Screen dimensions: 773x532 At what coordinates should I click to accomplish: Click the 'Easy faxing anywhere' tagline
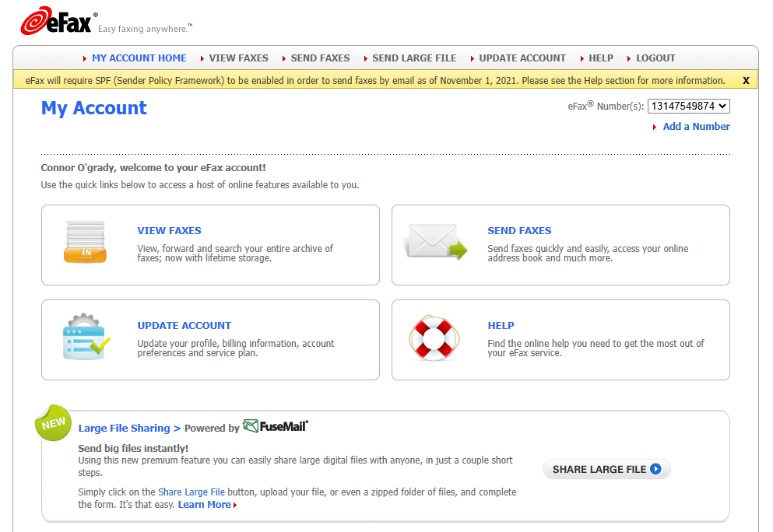point(145,29)
